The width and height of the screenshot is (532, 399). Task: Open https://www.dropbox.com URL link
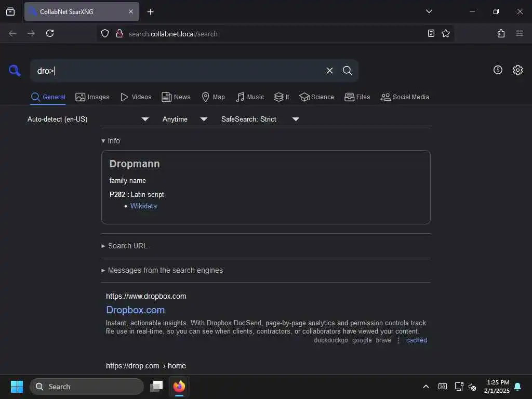point(146,296)
